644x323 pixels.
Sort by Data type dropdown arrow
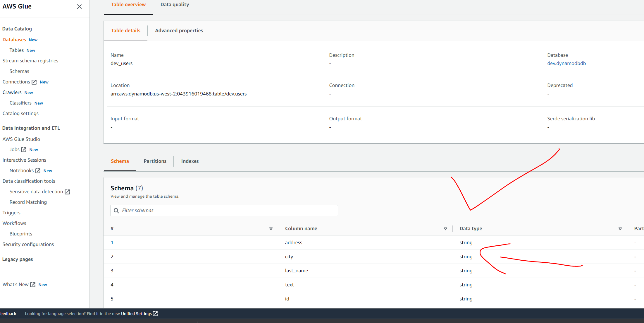click(620, 229)
